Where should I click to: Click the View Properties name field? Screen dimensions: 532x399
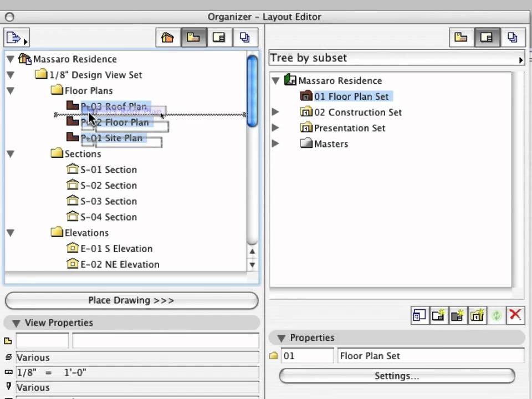pyautogui.click(x=166, y=341)
